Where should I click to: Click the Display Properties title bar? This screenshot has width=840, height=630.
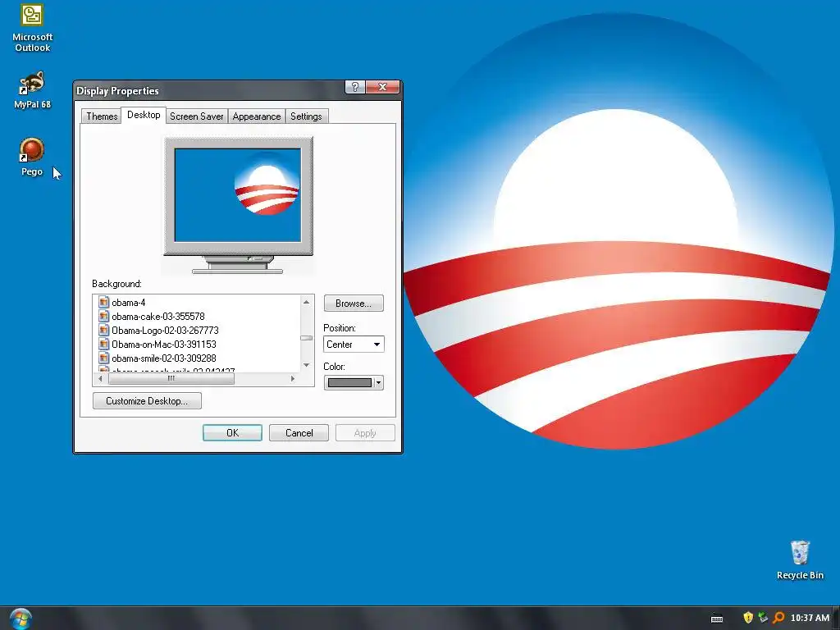click(x=209, y=90)
